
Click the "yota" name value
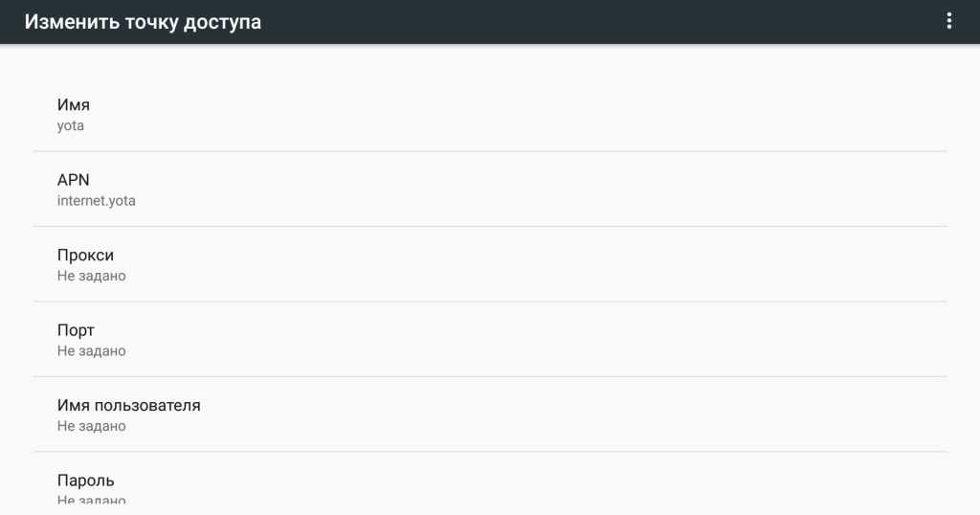coord(71,125)
